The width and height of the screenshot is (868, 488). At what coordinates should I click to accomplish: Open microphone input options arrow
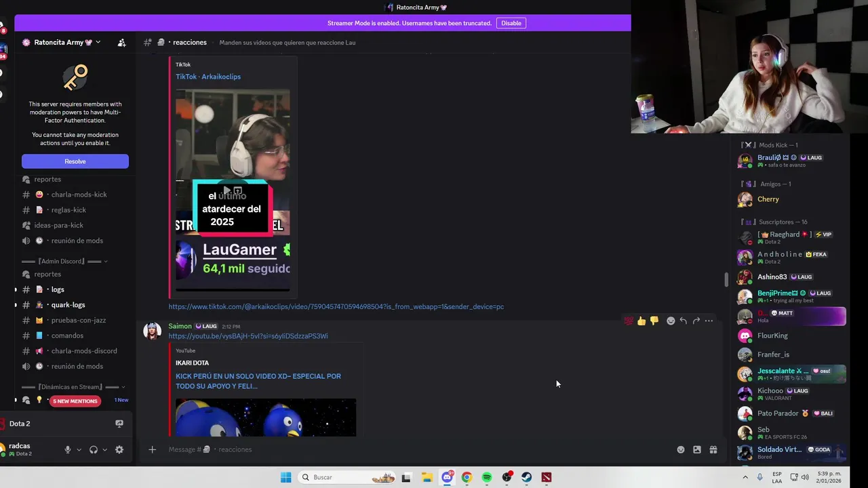[x=79, y=449]
